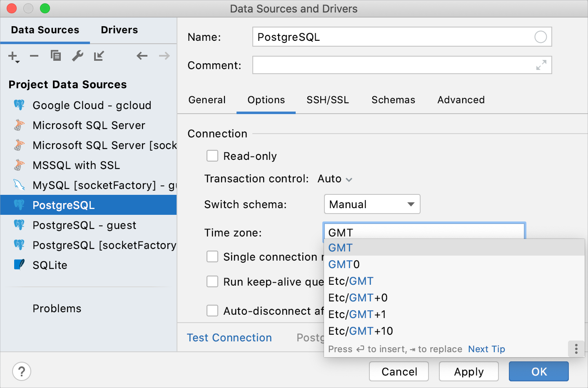This screenshot has height=388, width=588.
Task: Enable Single connection mode
Action: 212,256
